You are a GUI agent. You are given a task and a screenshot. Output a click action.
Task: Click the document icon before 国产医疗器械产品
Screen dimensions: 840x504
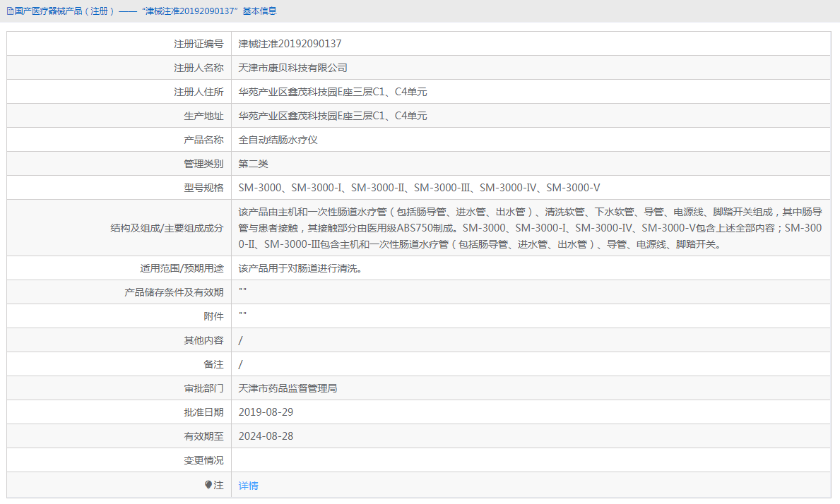[x=10, y=11]
